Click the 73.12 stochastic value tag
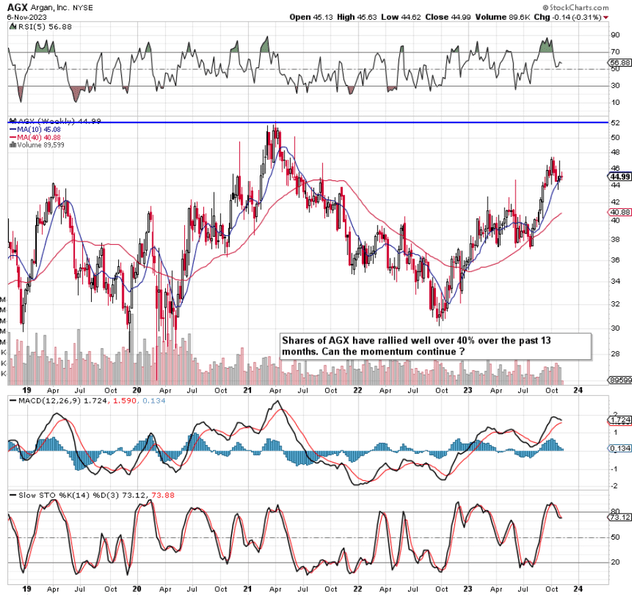 coord(620,517)
